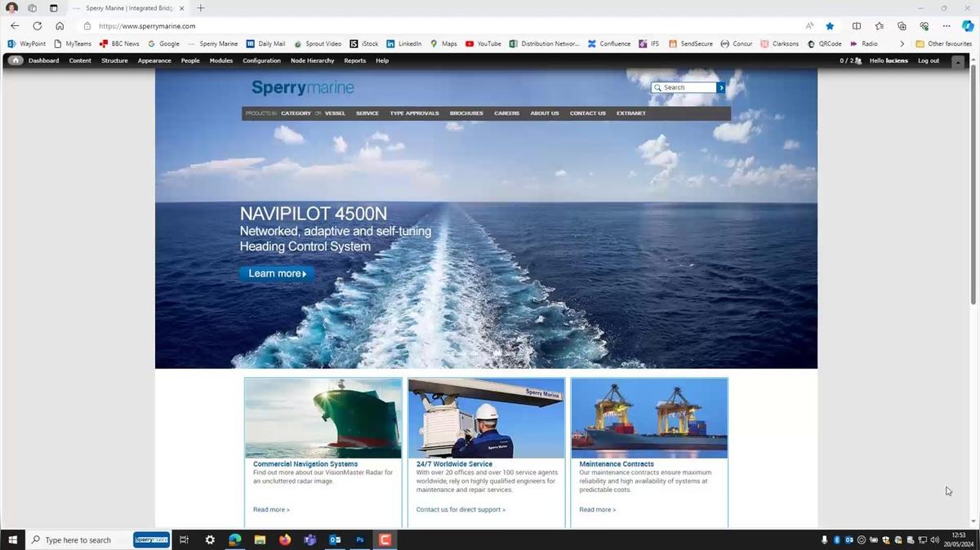Open Task View on taskbar
This screenshot has width=980, height=550.
pyautogui.click(x=184, y=539)
